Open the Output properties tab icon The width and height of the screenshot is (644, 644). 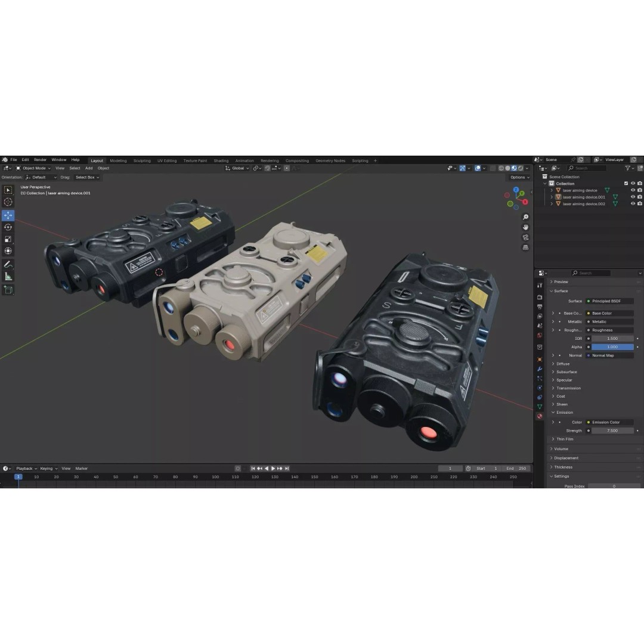pos(540,307)
